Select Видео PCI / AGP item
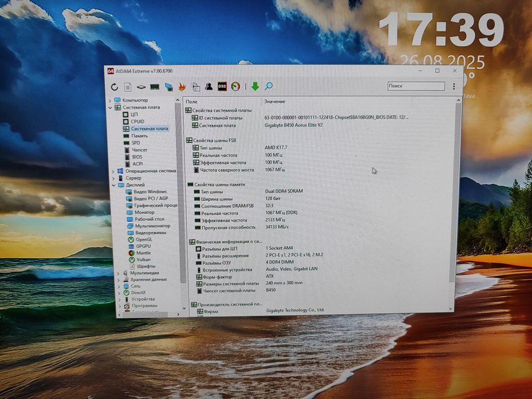This screenshot has height=399, width=532. (x=151, y=198)
